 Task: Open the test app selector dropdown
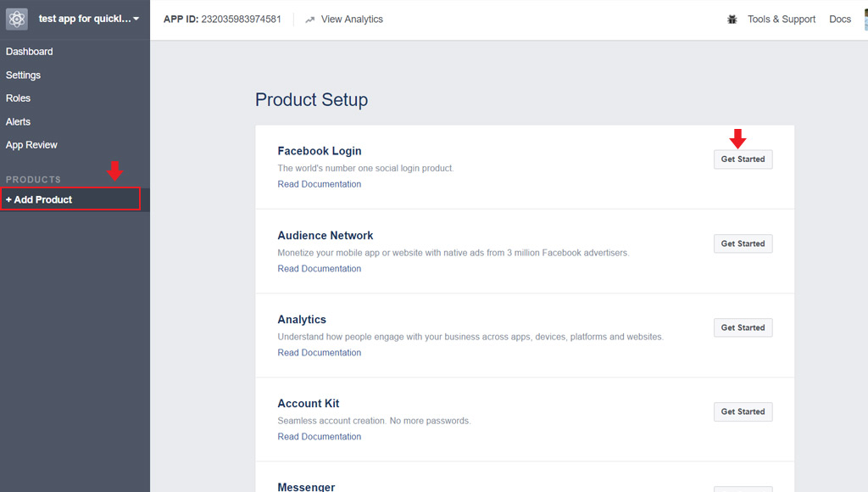click(x=88, y=19)
